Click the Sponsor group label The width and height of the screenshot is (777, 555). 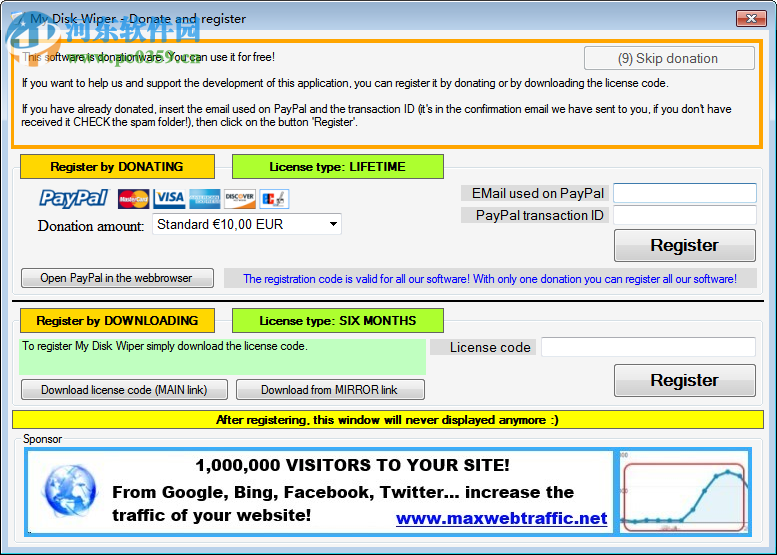43,439
